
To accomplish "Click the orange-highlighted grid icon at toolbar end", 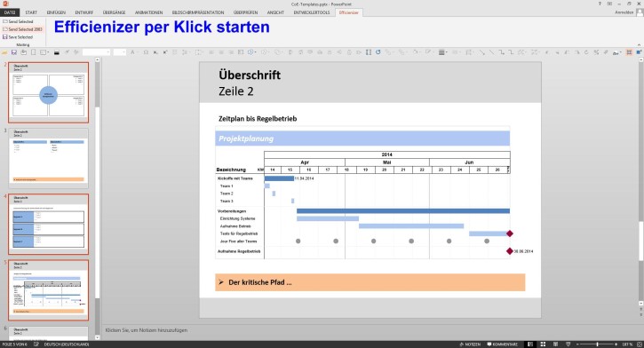I will (629, 52).
